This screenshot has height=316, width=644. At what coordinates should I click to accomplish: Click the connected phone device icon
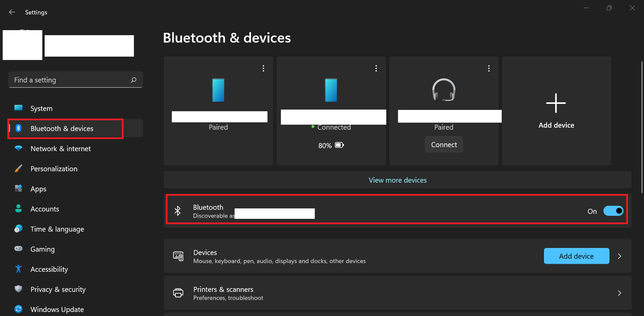pyautogui.click(x=331, y=90)
